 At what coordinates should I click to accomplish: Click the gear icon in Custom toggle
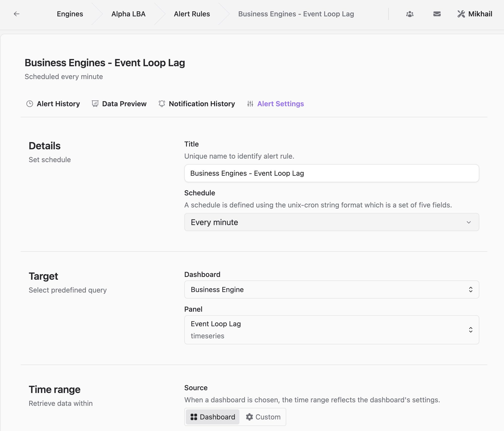point(249,417)
